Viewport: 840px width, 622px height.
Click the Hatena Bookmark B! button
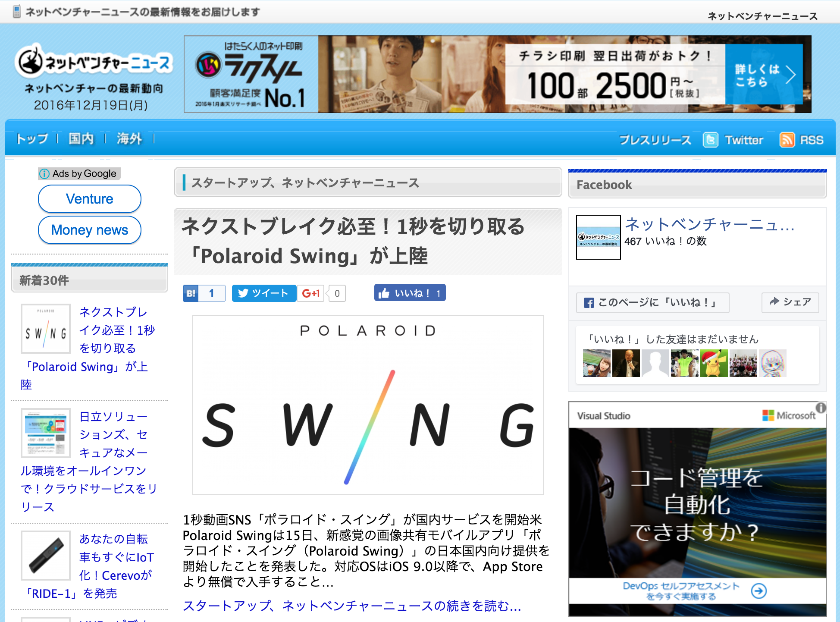191,293
